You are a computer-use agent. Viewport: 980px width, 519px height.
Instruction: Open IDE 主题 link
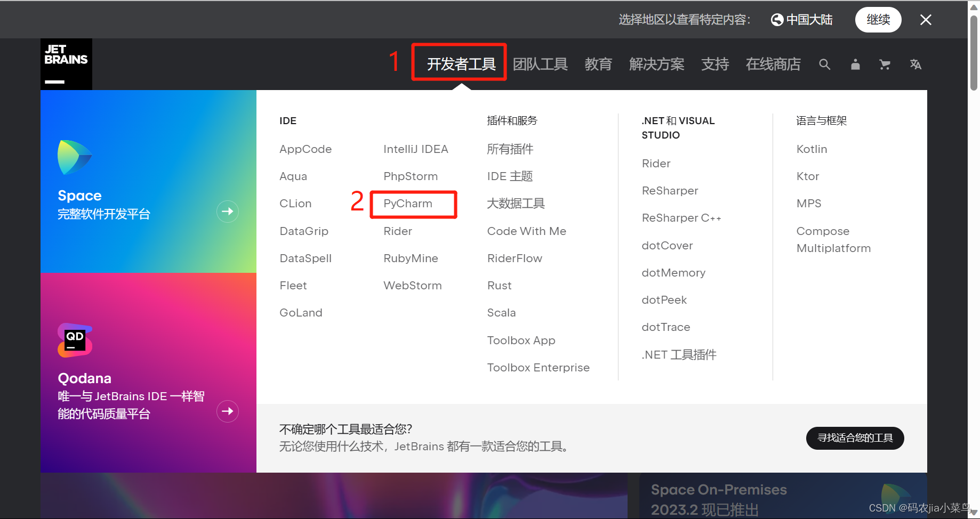point(510,176)
